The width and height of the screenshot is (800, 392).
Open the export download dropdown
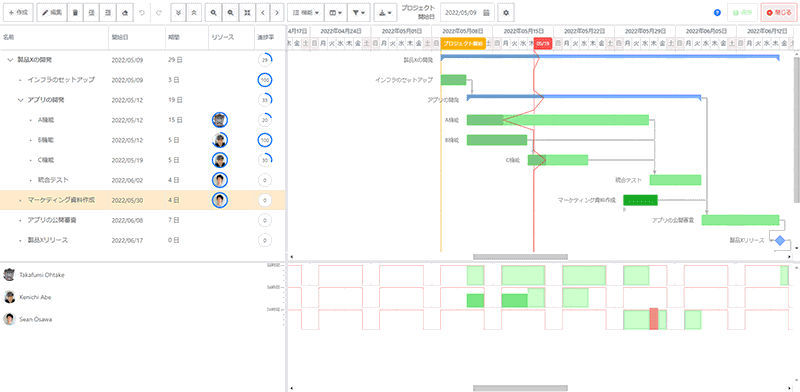pos(385,12)
